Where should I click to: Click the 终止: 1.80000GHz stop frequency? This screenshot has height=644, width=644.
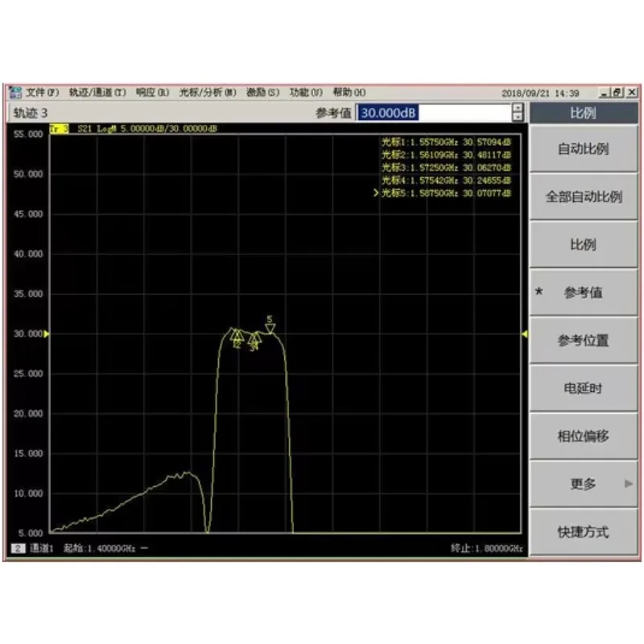[x=486, y=548]
